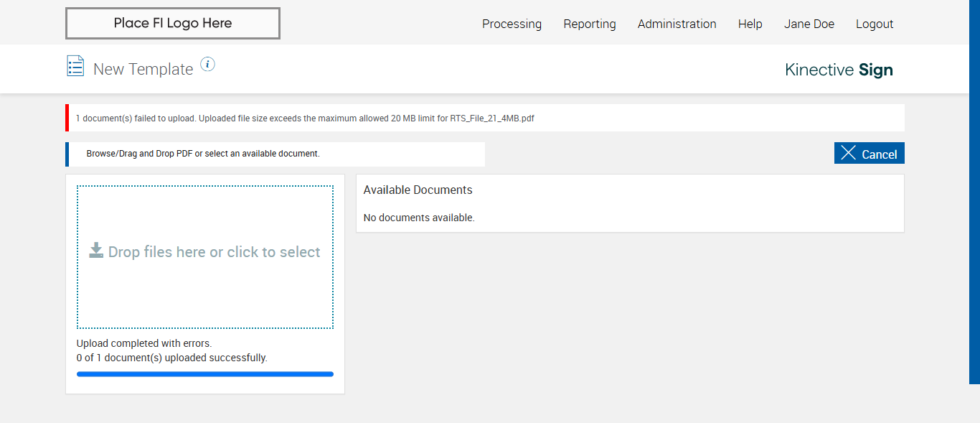Click the 'Upload completed with errors' status text

(144, 343)
